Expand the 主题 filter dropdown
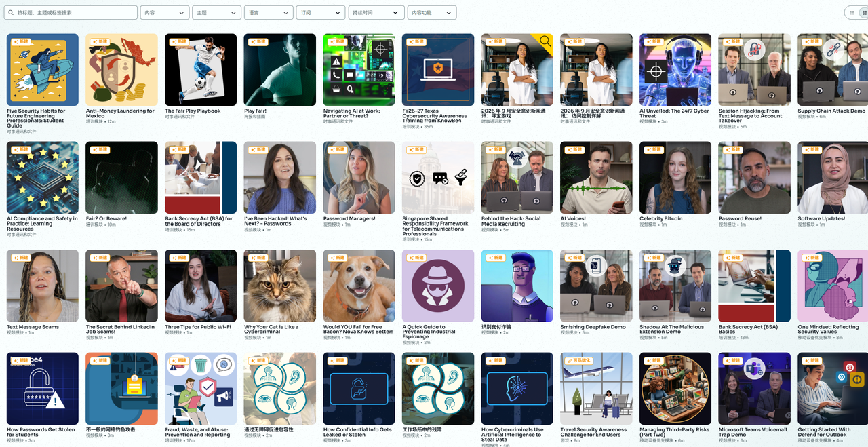Viewport: 868px width, 447px height. [217, 12]
